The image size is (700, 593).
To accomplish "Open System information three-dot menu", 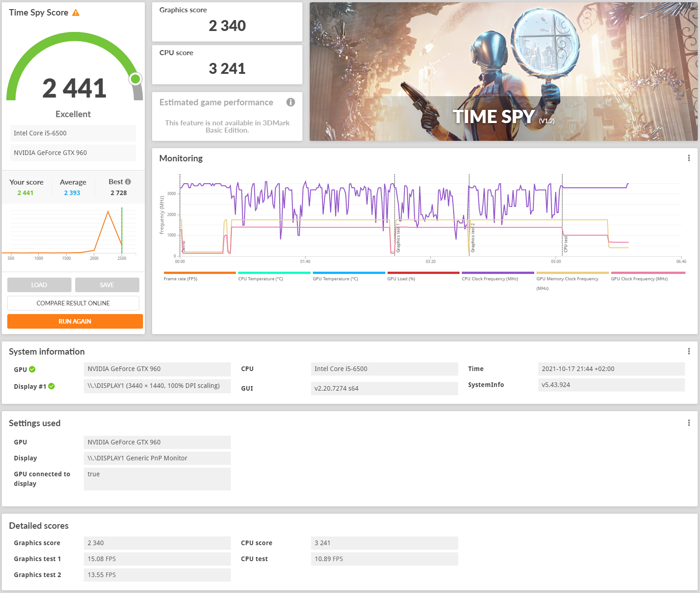I will click(689, 351).
